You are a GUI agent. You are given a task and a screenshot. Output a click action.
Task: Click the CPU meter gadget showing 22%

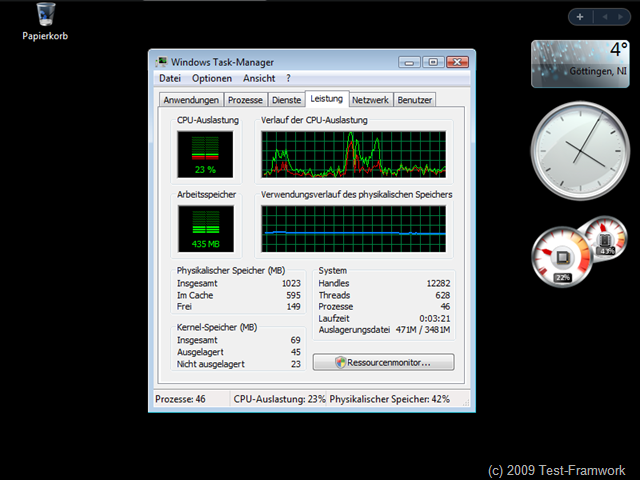pos(562,257)
